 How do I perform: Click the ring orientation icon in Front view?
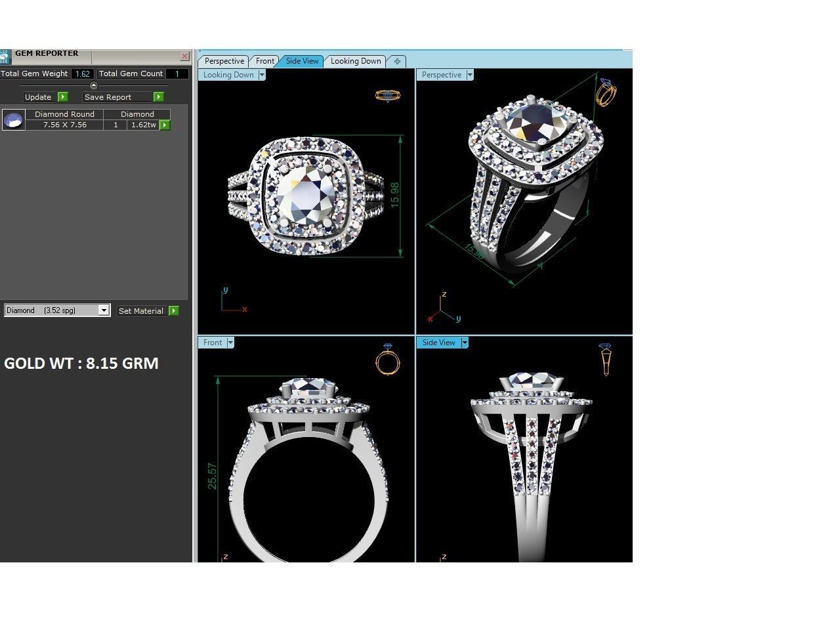pos(388,359)
